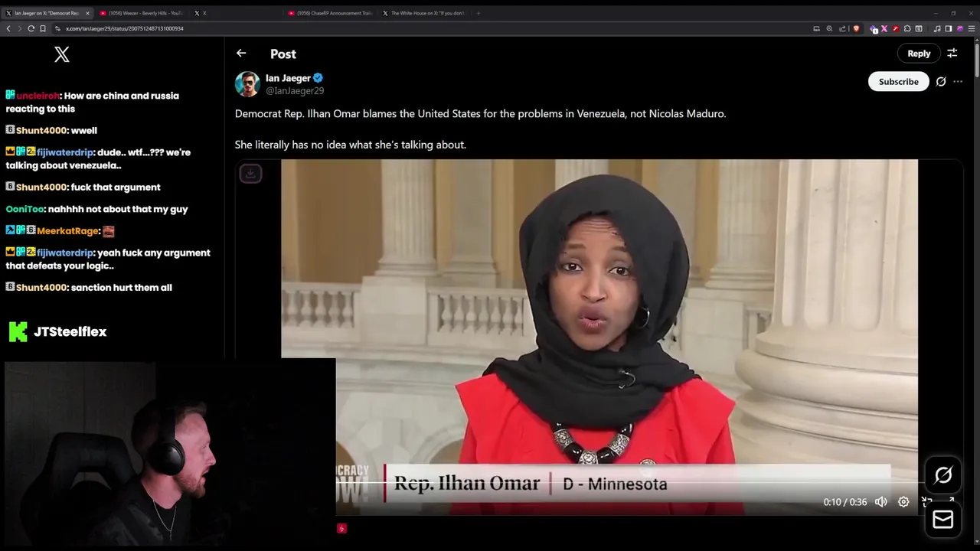The image size is (980, 551).
Task: Click the pink X extension icon
Action: tap(884, 28)
